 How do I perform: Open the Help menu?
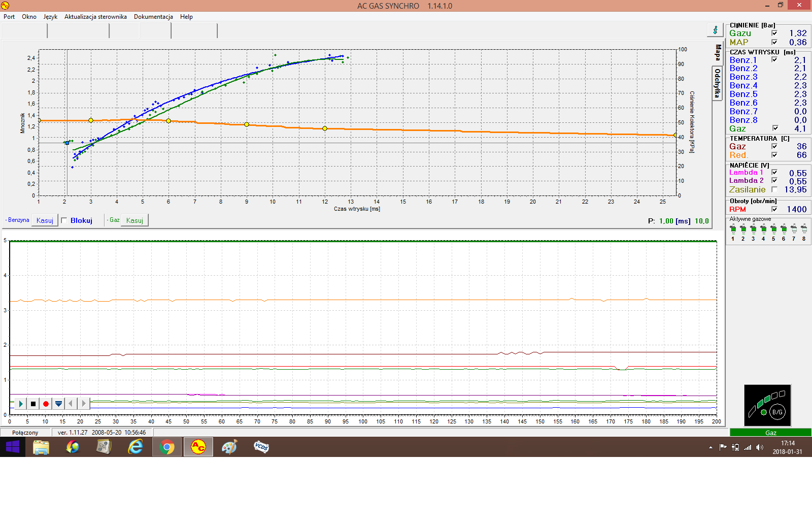[186, 17]
